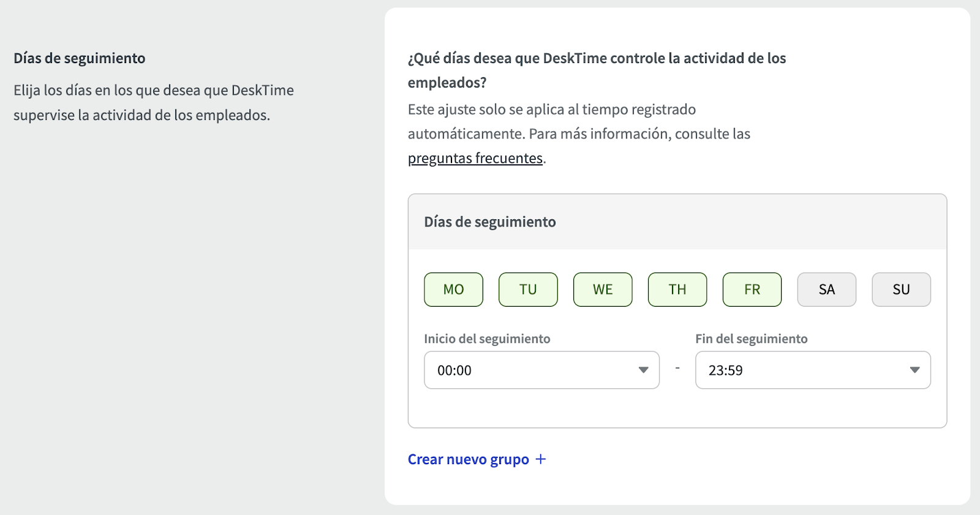Click the plus icon beside Crear nuevo grupo
The image size is (980, 515).
pyautogui.click(x=541, y=459)
